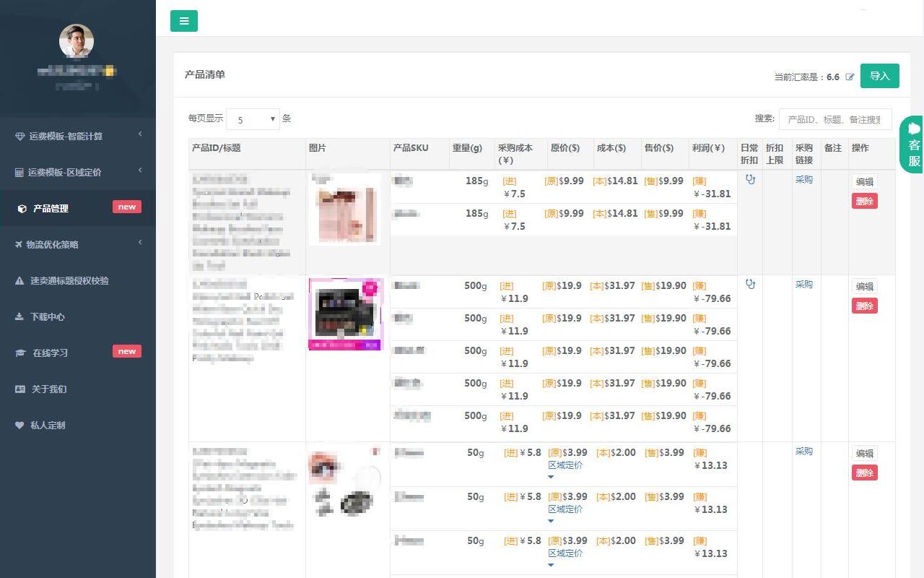Click the 日常折扣 icon in the first row
Screen dimensions: 924x578
tap(750, 179)
